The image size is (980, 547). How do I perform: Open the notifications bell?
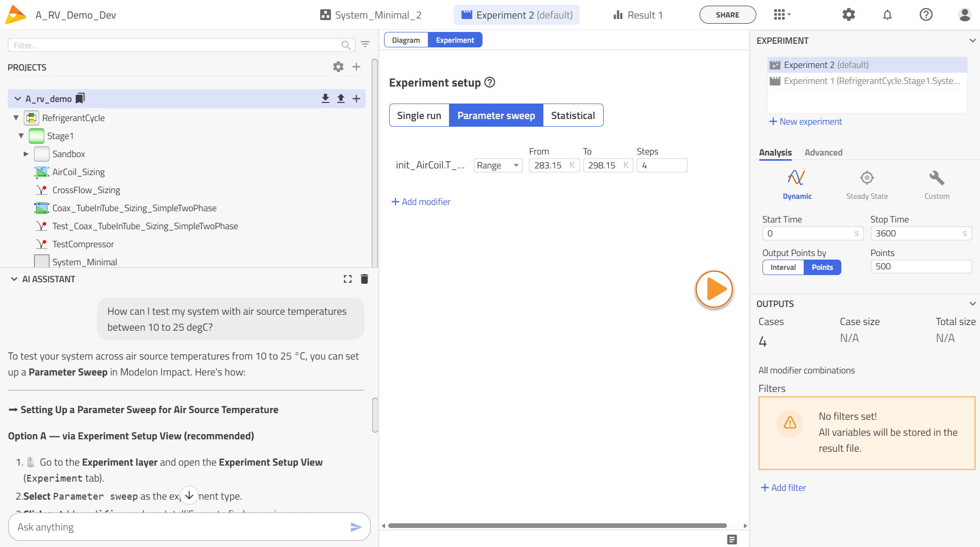[887, 15]
